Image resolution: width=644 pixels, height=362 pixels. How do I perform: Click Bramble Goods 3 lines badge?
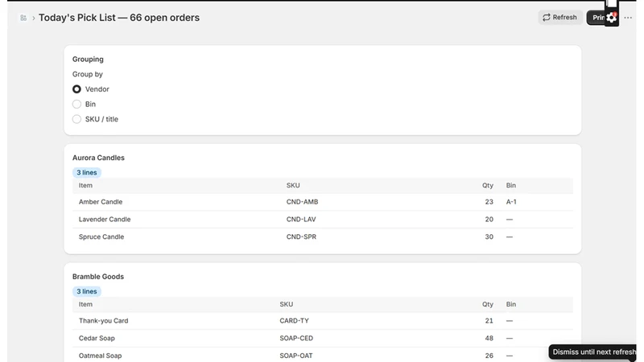pos(87,291)
